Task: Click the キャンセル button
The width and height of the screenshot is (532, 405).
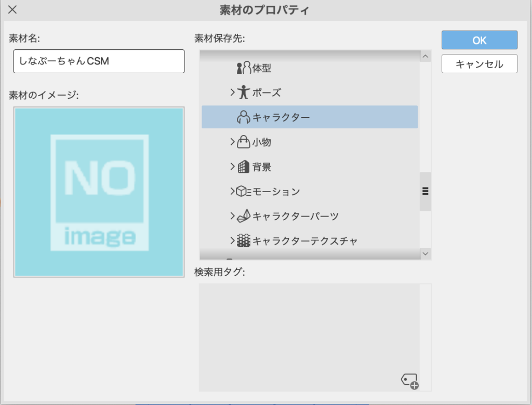Action: (480, 64)
